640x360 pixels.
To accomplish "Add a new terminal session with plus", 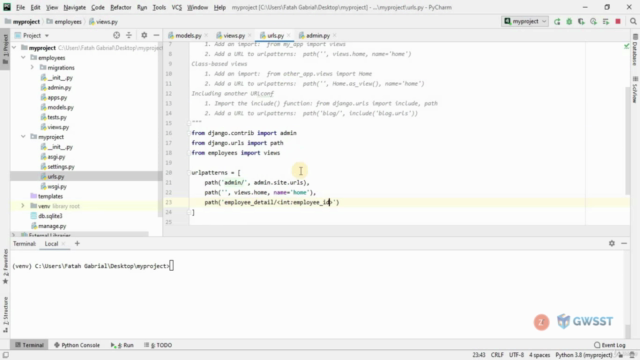I will (77, 244).
